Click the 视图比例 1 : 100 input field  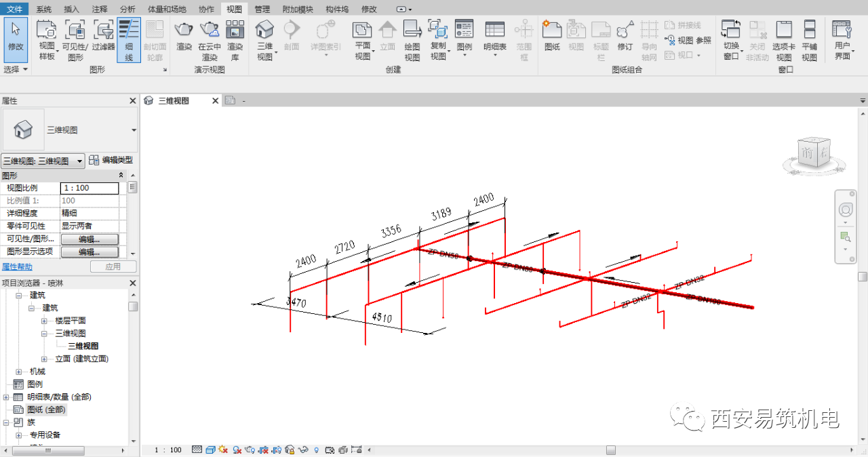click(90, 188)
